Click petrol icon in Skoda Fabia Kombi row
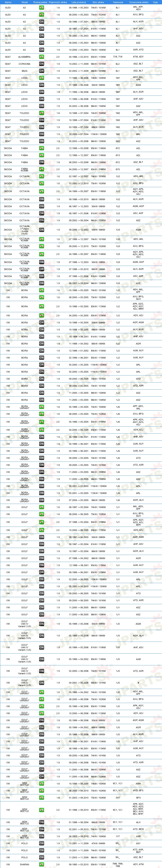Image resolution: width=162 pixels, height=868 pixels. tap(41, 170)
